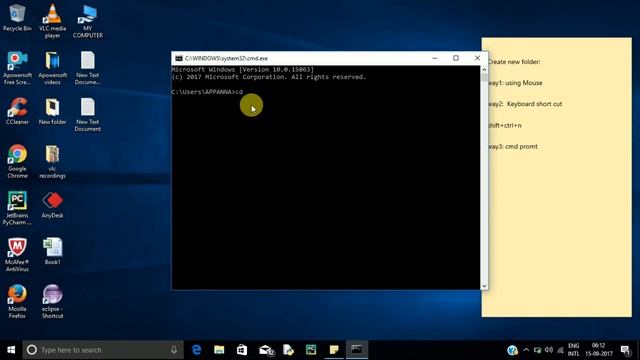Select Apowersoft Free Screen recorder icon

pyautogui.click(x=17, y=68)
